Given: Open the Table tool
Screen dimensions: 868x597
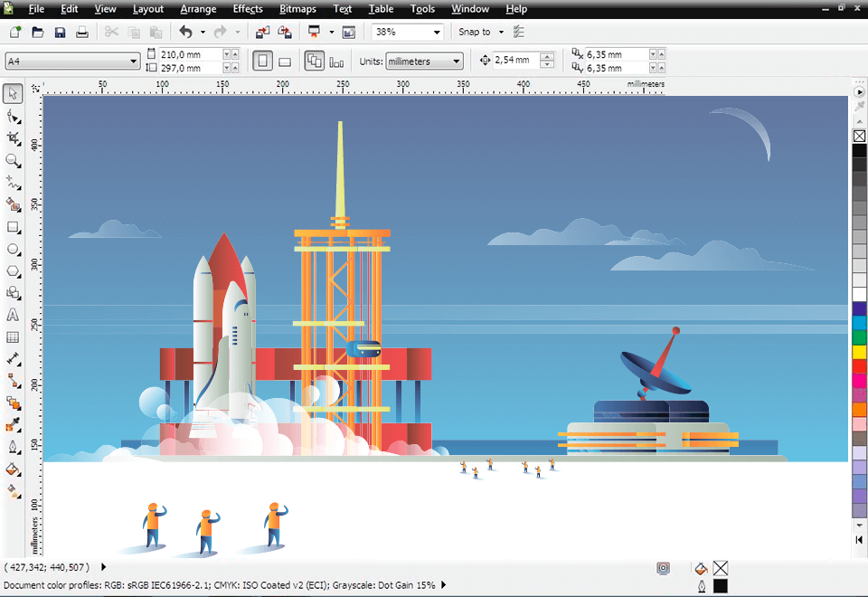Looking at the screenshot, I should (x=13, y=337).
